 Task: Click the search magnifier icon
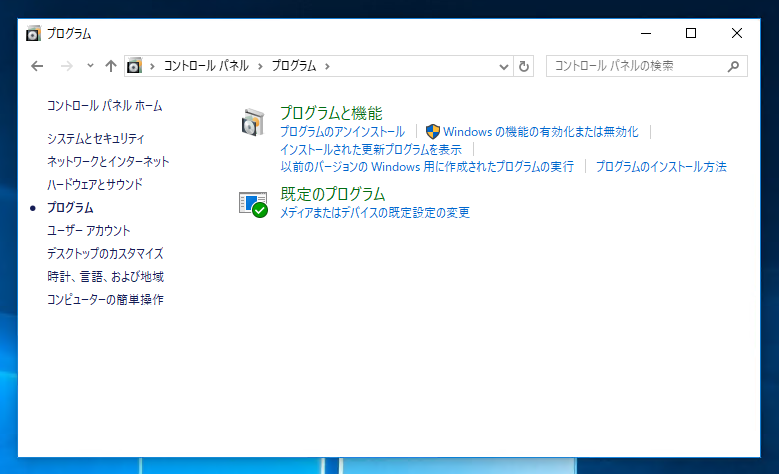tap(733, 66)
